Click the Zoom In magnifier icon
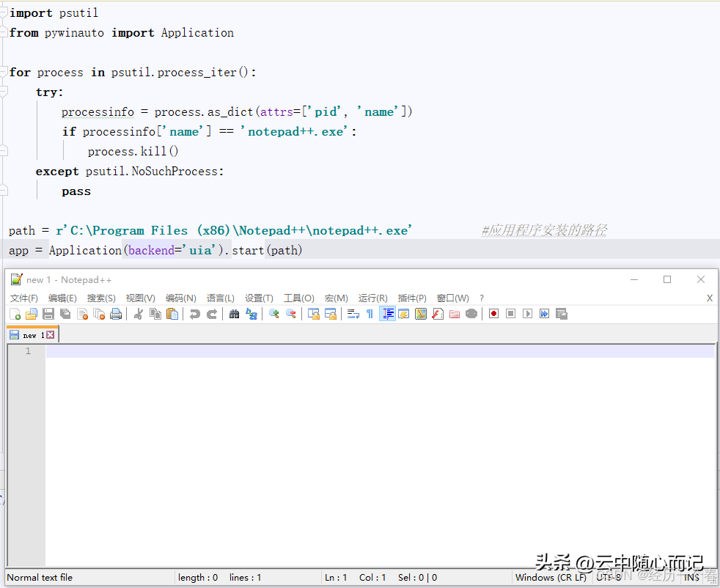The image size is (720, 588). [274, 314]
